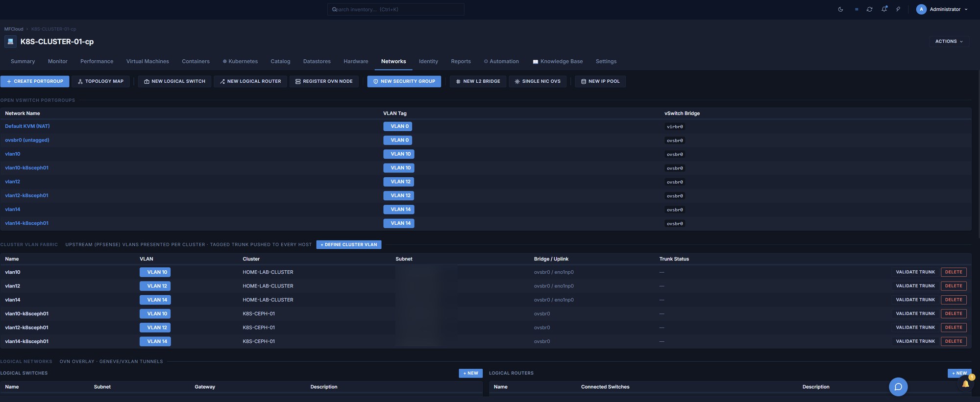This screenshot has height=402, width=980.
Task: Validate trunk for vlan14 cluster VLAN
Action: click(x=915, y=300)
